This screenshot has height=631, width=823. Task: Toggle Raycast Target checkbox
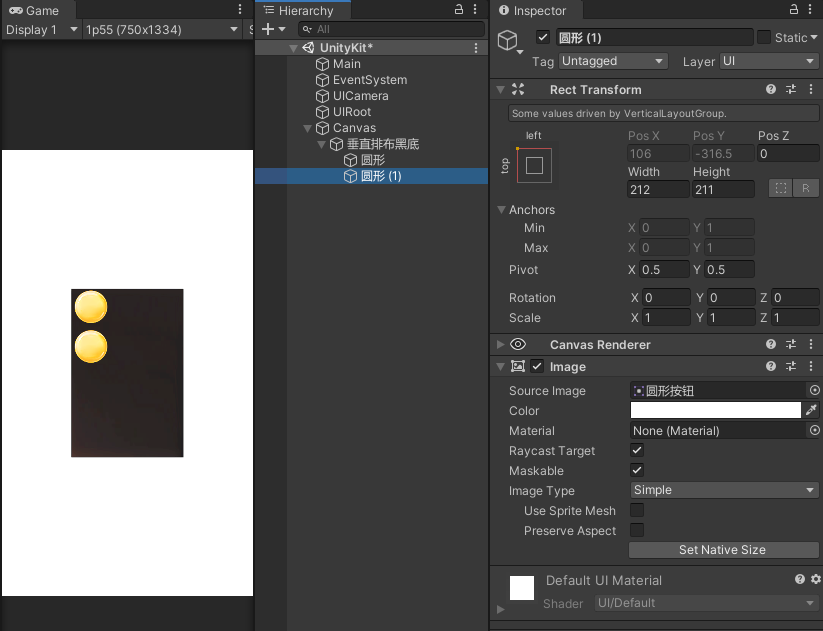pos(637,450)
